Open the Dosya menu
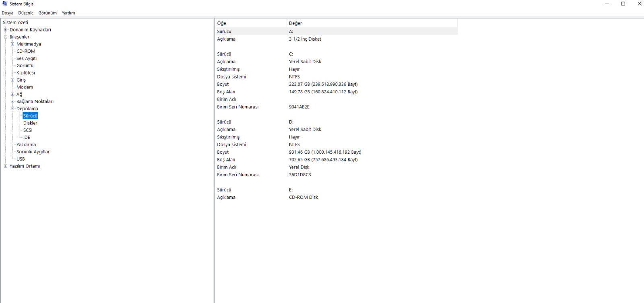The height and width of the screenshot is (303, 644). 7,13
